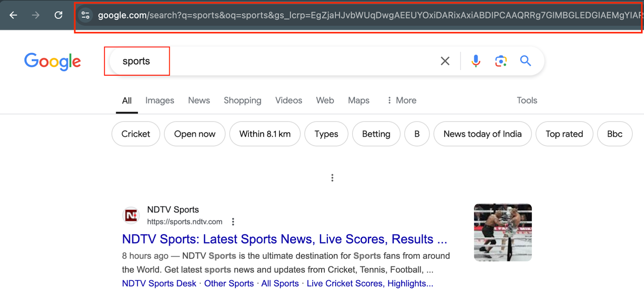Apply the Open now filter chip
The image size is (644, 304).
pos(195,134)
